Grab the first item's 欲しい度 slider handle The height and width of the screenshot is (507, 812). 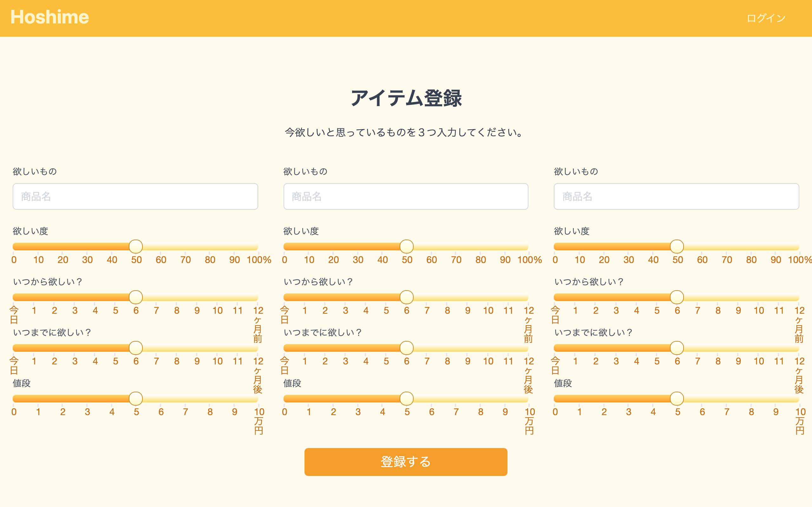(x=135, y=246)
